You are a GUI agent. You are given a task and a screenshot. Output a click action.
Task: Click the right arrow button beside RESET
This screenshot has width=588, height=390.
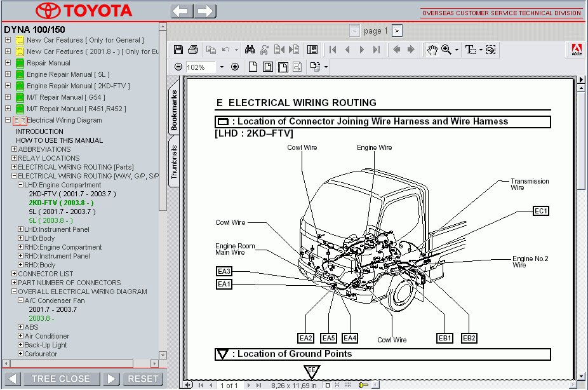111,379
